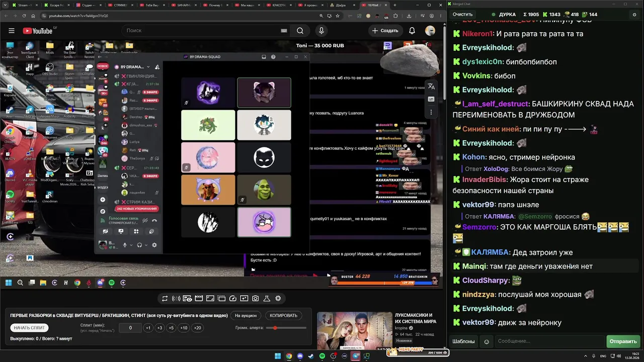The height and width of the screenshot is (362, 644).
Task: Open a new Chrome tab
Action: (x=395, y=5)
